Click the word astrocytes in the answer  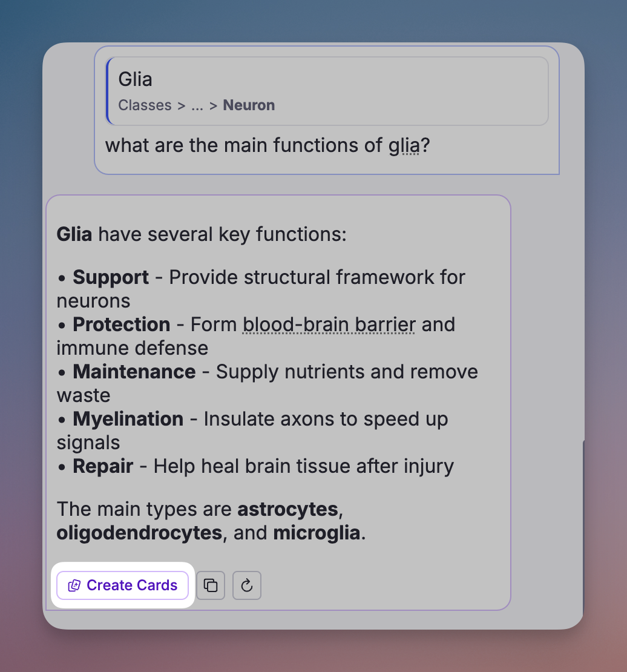pyautogui.click(x=287, y=509)
